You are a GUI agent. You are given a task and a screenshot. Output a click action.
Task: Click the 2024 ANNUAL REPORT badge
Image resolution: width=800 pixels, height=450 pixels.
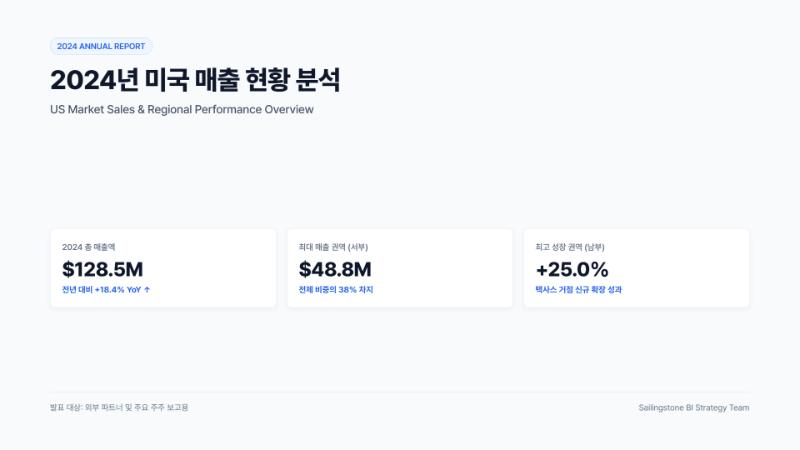101,46
